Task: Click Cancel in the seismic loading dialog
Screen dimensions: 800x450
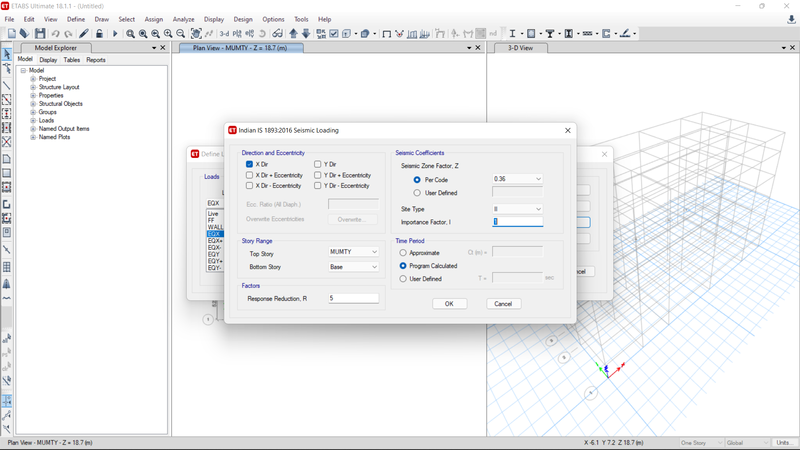Action: pyautogui.click(x=503, y=304)
